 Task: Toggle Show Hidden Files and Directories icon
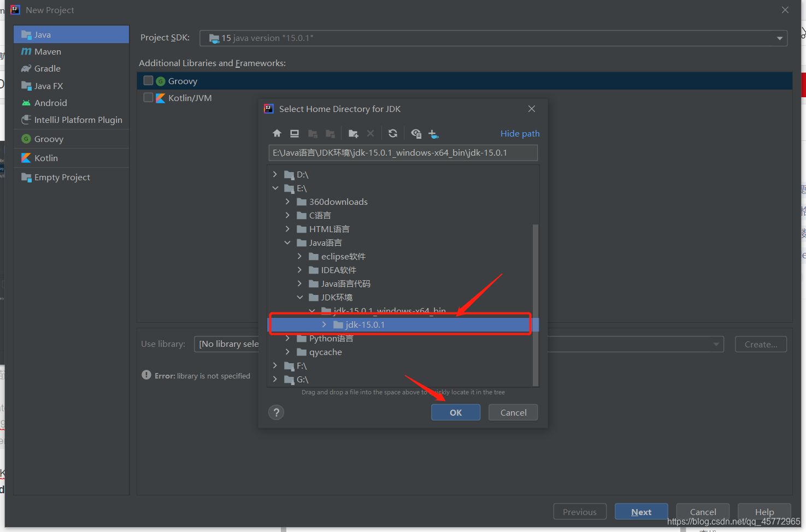coord(416,133)
